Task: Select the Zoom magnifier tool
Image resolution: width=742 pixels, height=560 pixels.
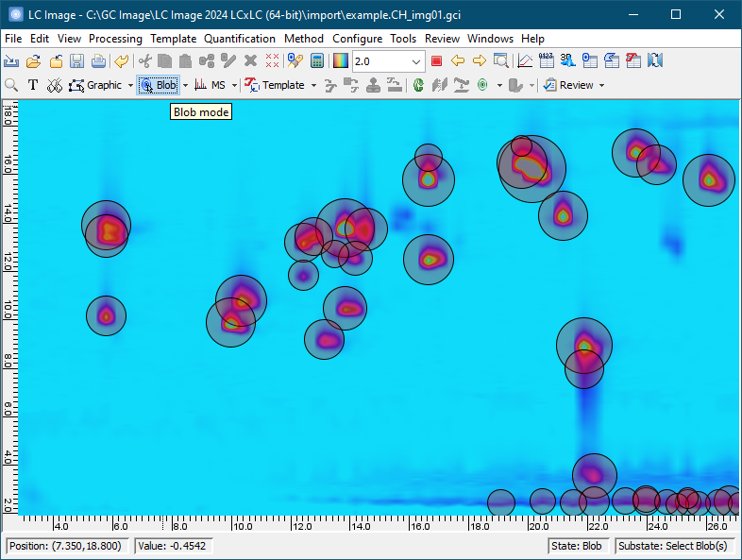Action: [x=12, y=85]
